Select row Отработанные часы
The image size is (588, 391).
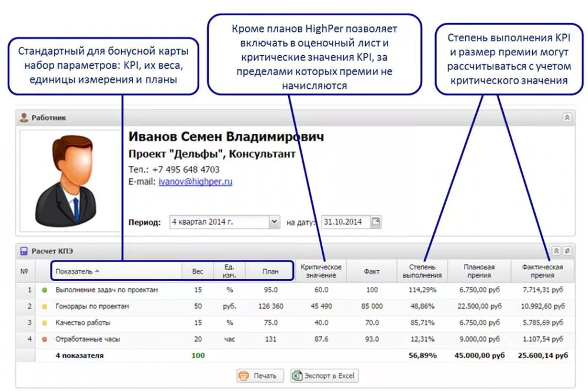(295, 339)
